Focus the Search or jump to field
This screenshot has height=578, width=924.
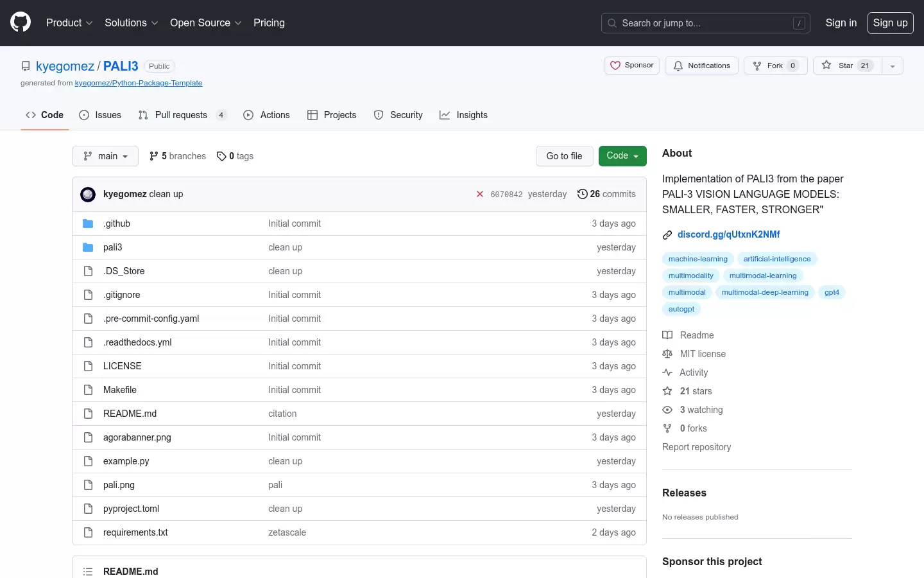pyautogui.click(x=706, y=23)
